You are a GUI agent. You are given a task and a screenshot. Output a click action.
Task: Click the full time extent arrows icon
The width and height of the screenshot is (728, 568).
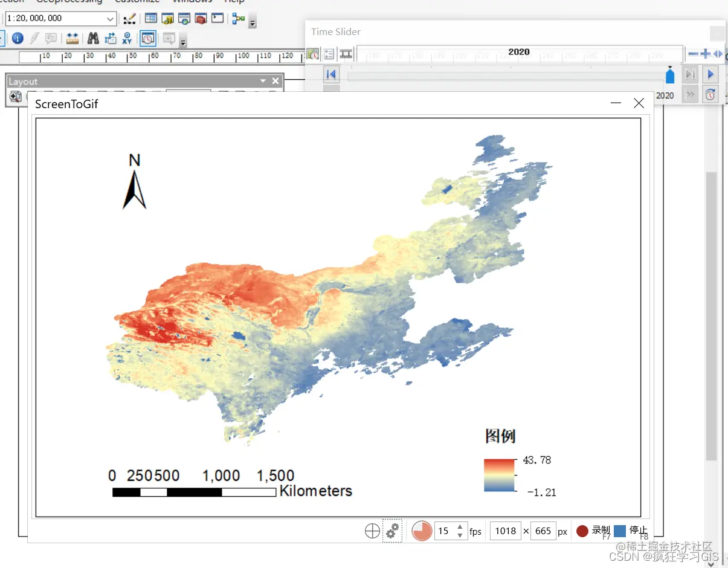(718, 54)
